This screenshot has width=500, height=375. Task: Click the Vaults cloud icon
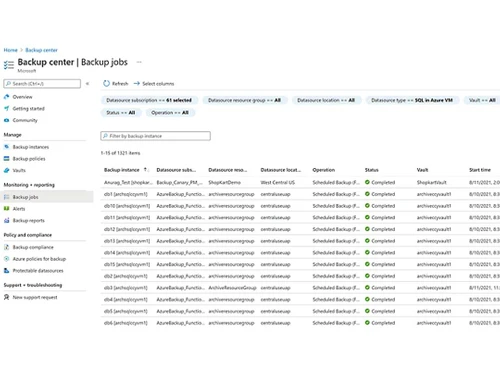click(6, 170)
